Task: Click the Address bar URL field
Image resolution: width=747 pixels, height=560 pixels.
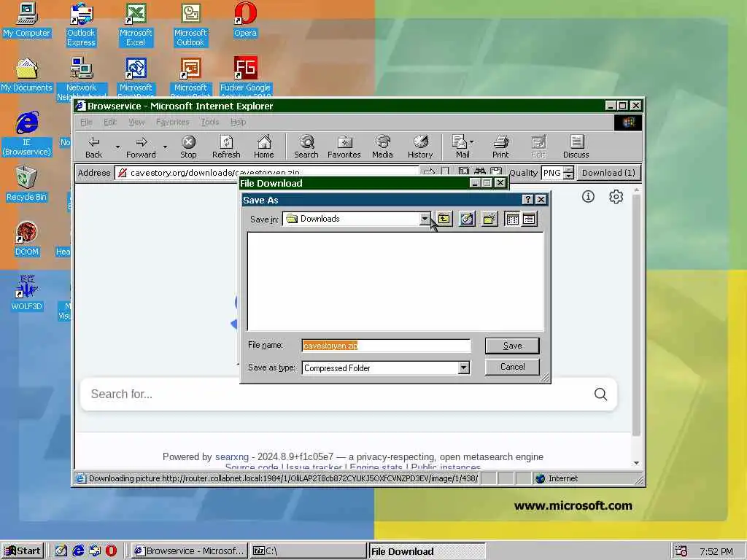Action: pyautogui.click(x=267, y=172)
